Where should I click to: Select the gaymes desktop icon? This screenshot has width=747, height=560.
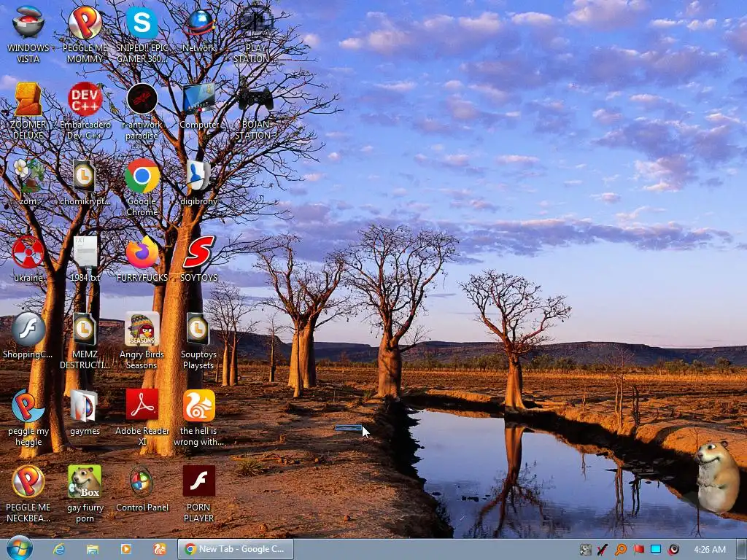click(85, 412)
